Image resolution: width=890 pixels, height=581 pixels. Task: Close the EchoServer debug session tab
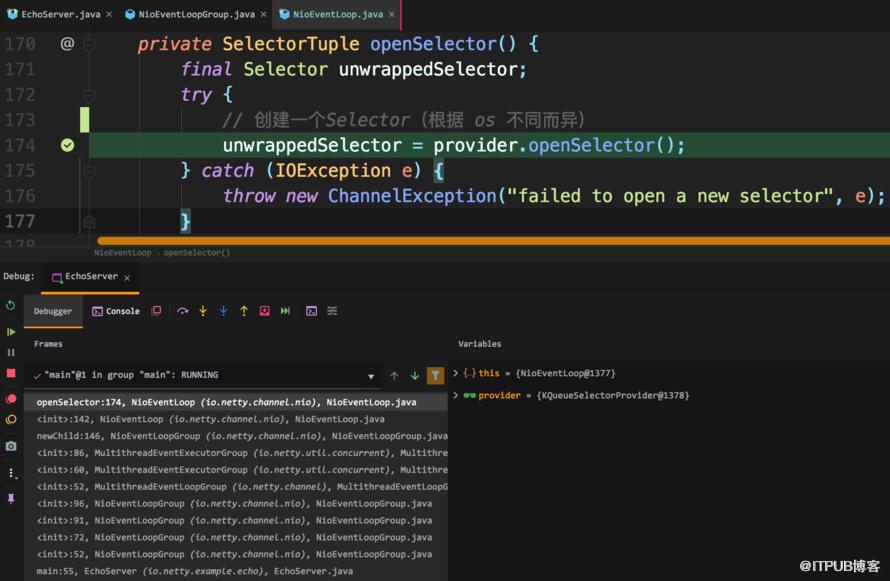127,277
